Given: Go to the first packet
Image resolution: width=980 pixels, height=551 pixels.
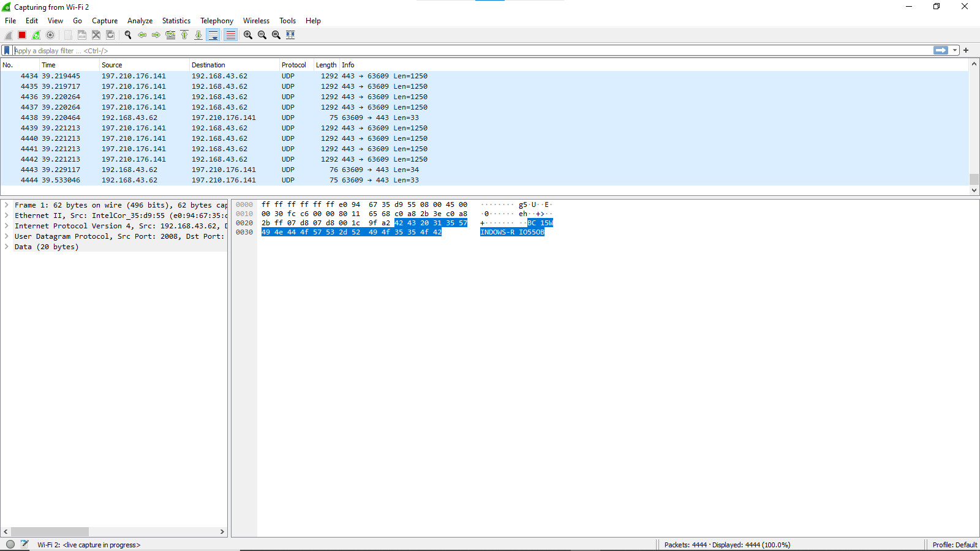Looking at the screenshot, I should [x=184, y=35].
